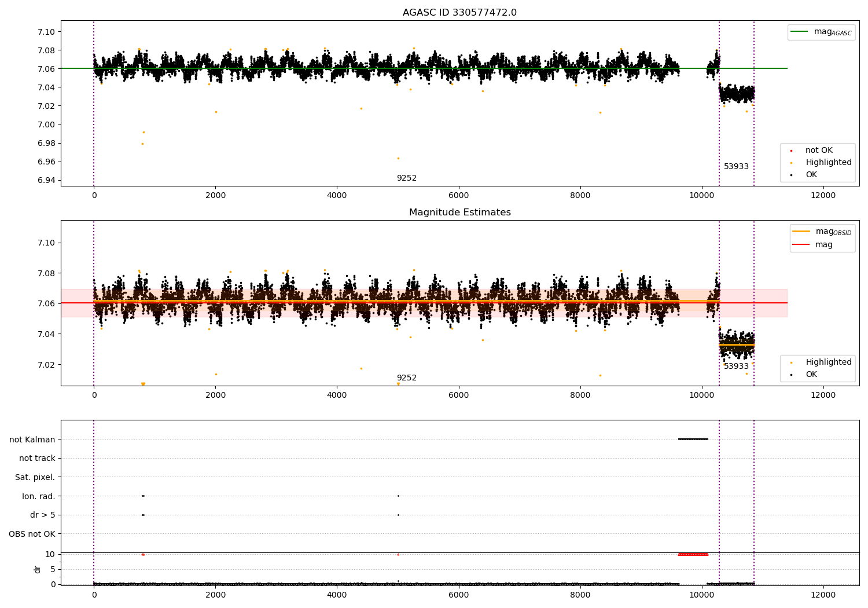
Task: Click the red dot marker beside 'not OK'
Action: 791,151
